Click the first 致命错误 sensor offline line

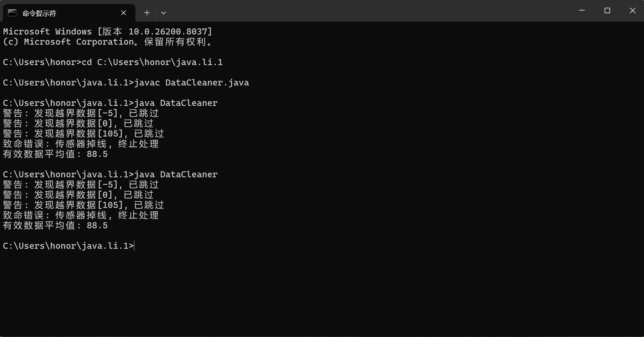coord(81,144)
